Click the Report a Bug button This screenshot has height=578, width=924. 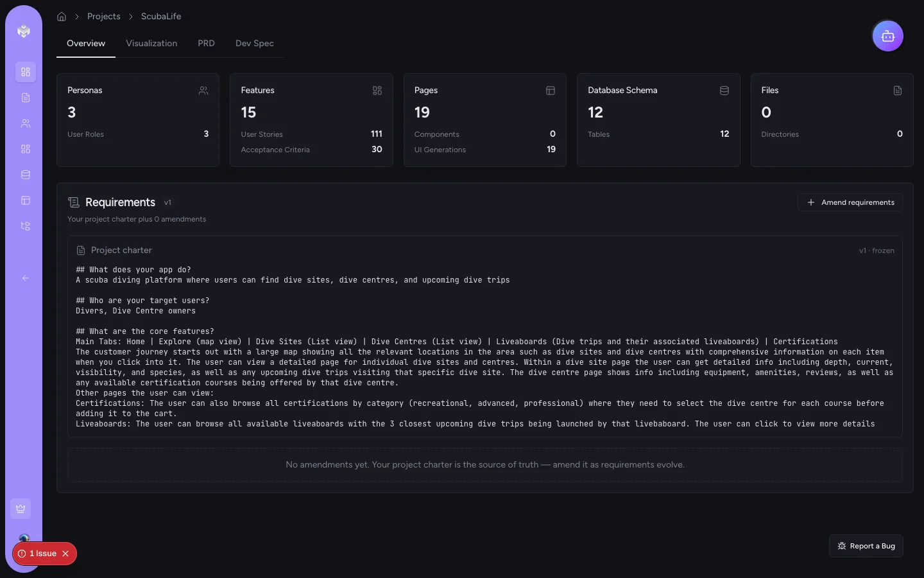tap(866, 546)
